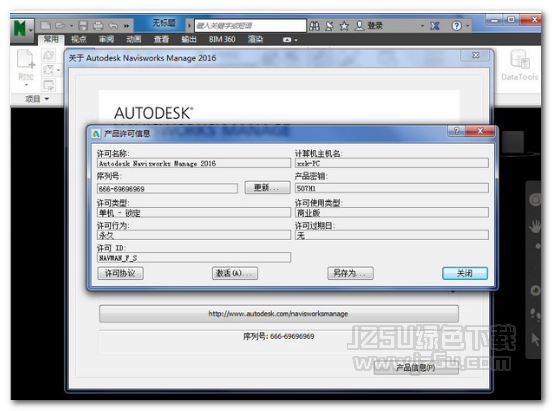Click the 许可名称 field Autodesk Navisworks Manage 2016

(194, 163)
